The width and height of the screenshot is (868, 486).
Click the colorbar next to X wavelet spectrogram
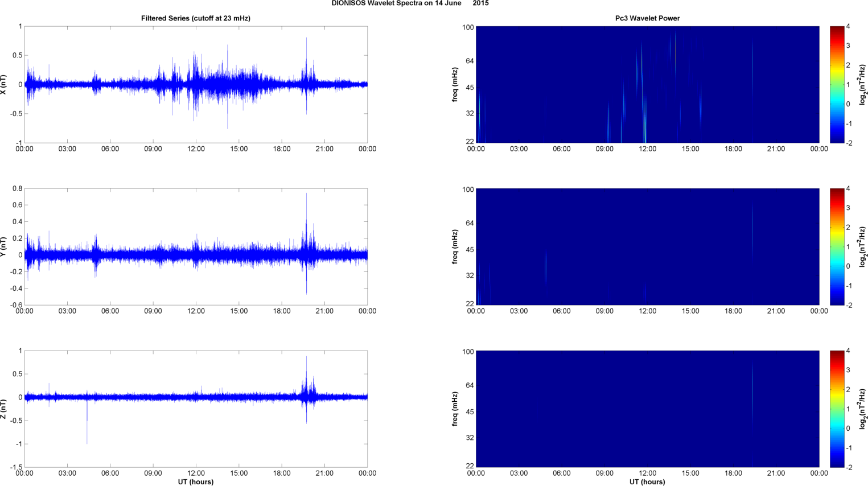pyautogui.click(x=837, y=85)
